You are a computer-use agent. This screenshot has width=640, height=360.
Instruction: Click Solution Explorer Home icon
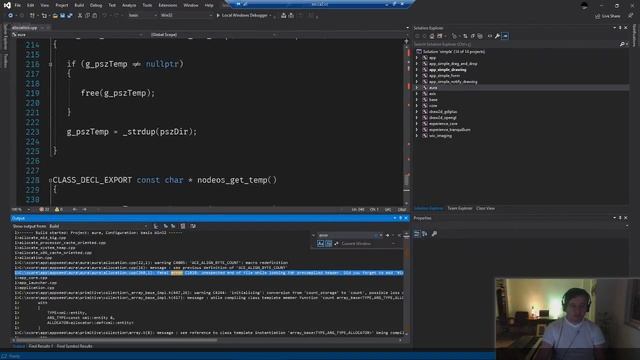click(x=431, y=36)
